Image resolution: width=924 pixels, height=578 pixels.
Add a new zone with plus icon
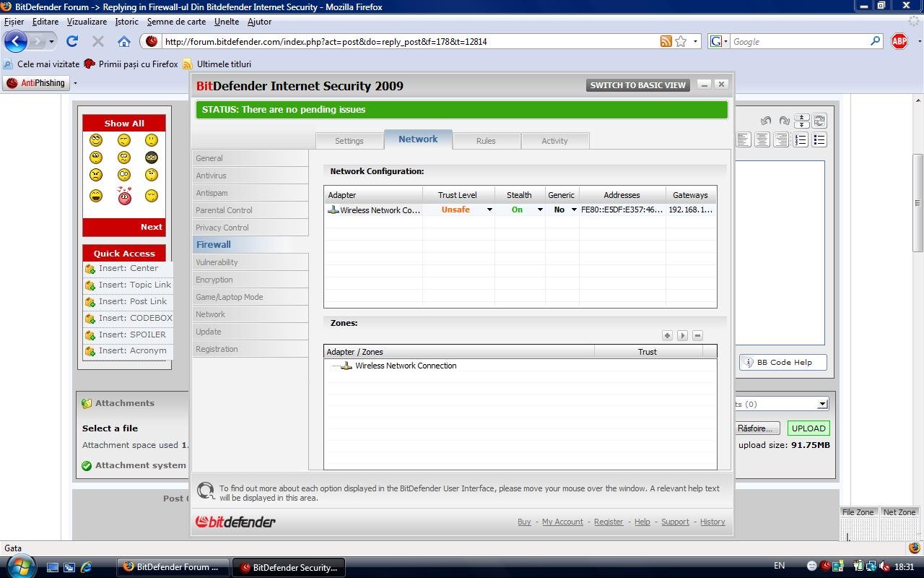(667, 335)
